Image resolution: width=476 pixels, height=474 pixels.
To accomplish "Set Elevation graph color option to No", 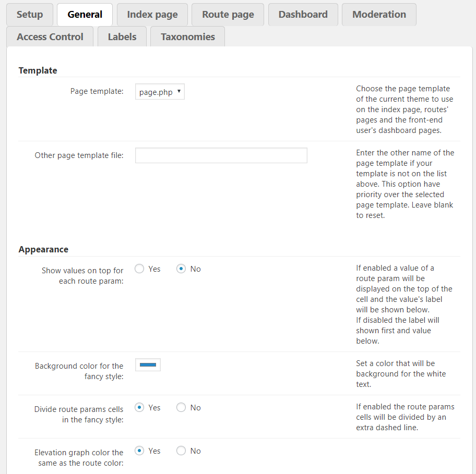I will pos(181,451).
